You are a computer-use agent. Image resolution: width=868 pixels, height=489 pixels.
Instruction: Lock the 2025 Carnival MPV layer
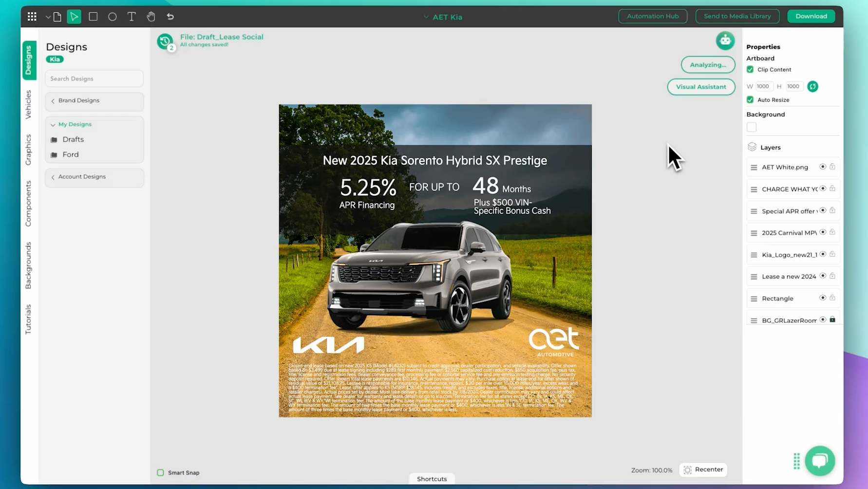tap(832, 232)
